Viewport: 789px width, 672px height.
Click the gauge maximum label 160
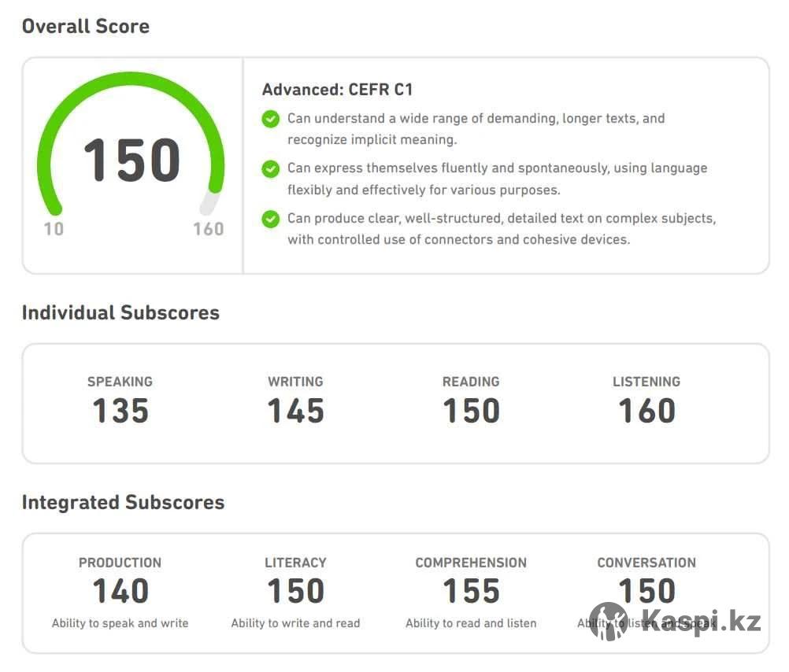coord(209,229)
